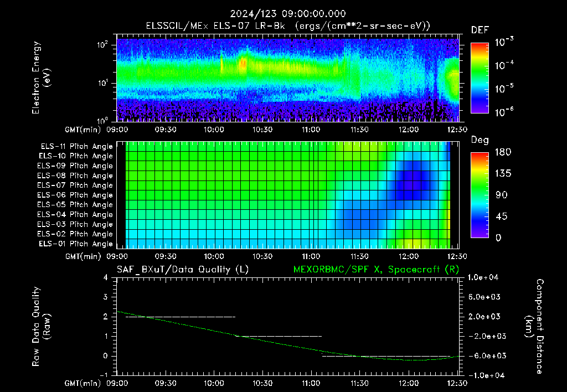Select the 'ELSSCIL/MEx ELS-07 LR-Bk' plot title
Screen dimensions: 567x392
(215, 26)
